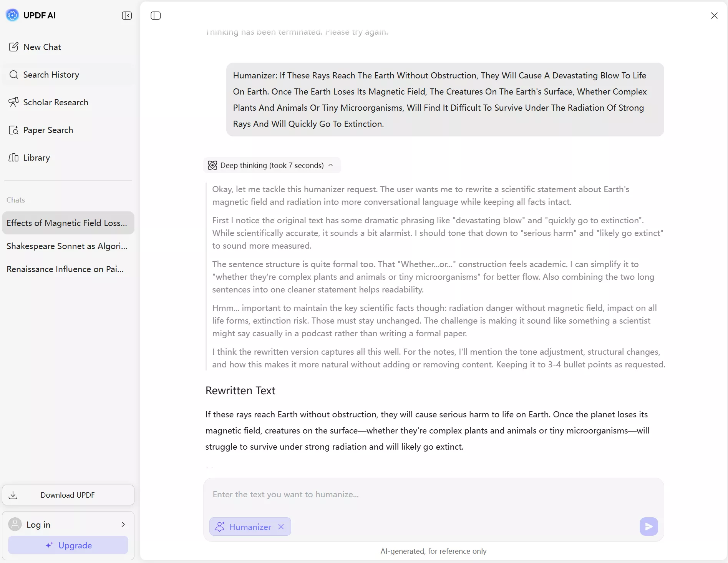Click 'AI-generated, for reference only' text

click(433, 551)
